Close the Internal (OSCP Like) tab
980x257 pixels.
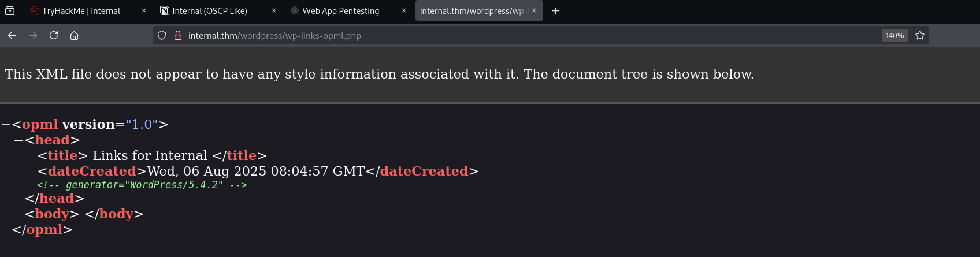(x=274, y=10)
